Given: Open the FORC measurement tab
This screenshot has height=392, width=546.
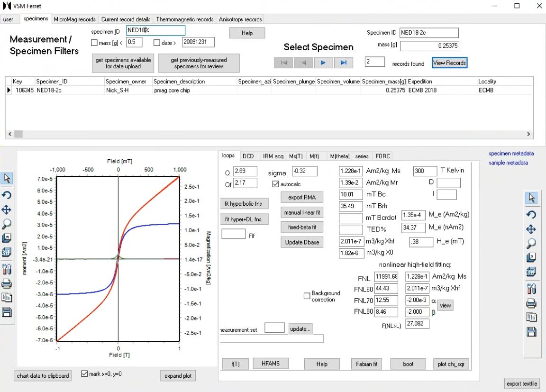Looking at the screenshot, I should [382, 156].
